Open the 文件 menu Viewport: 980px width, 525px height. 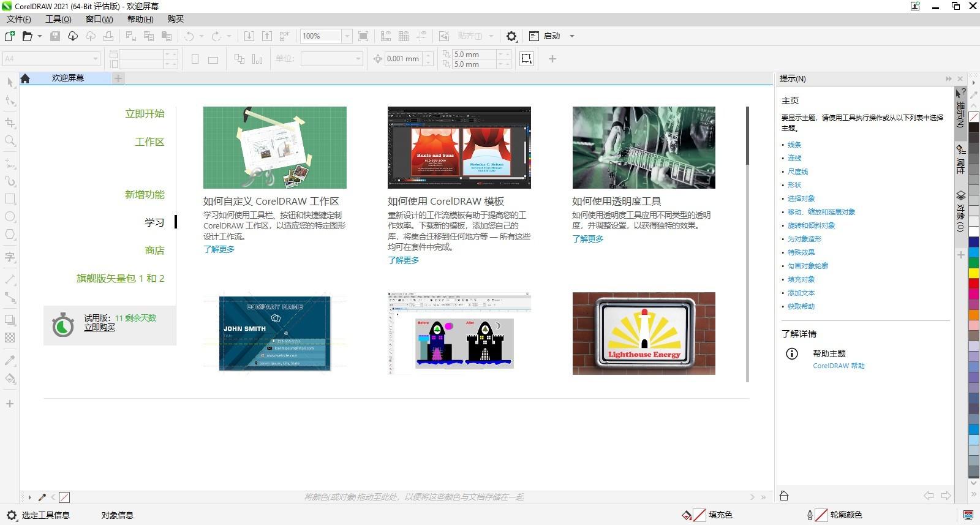tap(19, 19)
